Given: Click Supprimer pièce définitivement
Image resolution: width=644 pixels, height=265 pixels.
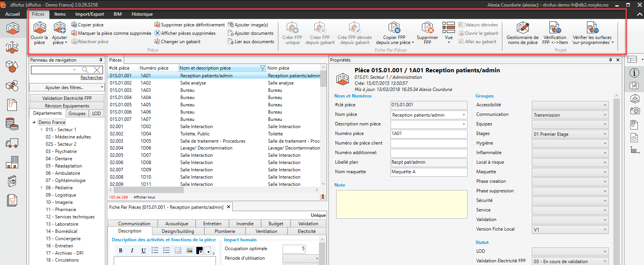Looking at the screenshot, I should pos(190,25).
